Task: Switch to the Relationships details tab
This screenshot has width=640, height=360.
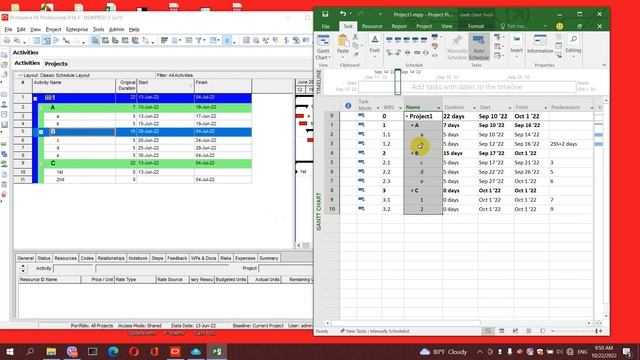Action: (111, 258)
